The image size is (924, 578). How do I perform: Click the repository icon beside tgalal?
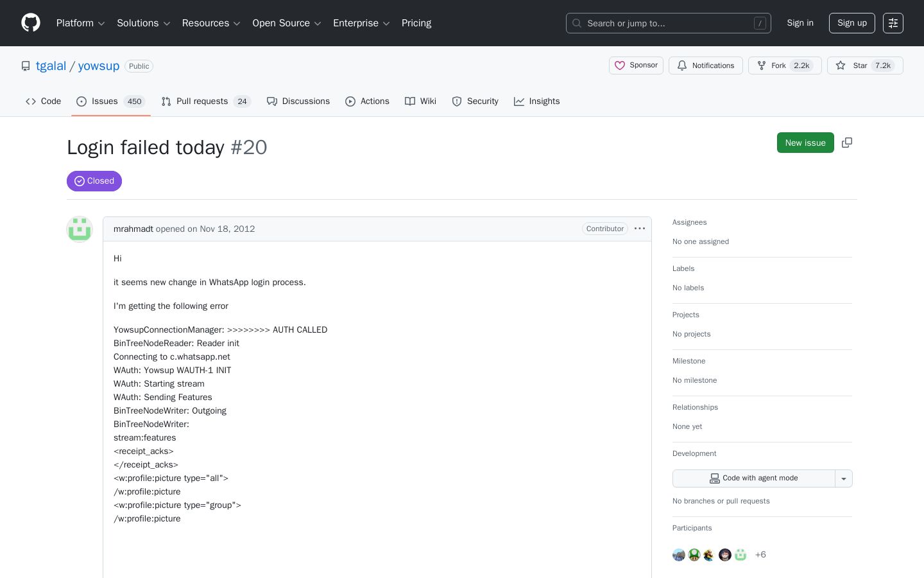click(26, 66)
